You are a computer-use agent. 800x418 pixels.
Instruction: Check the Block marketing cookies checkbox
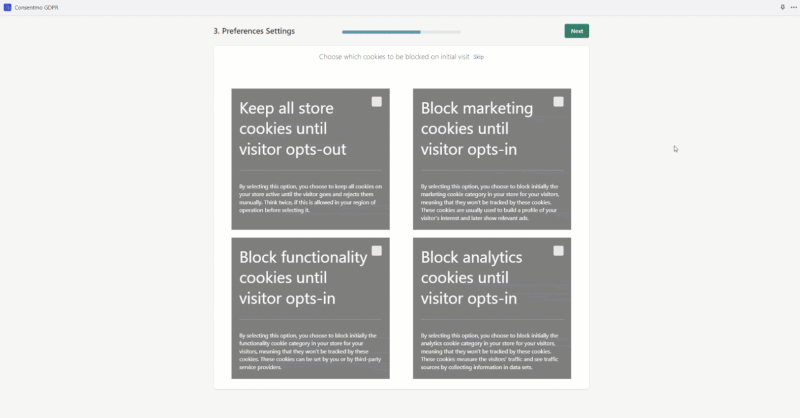558,102
